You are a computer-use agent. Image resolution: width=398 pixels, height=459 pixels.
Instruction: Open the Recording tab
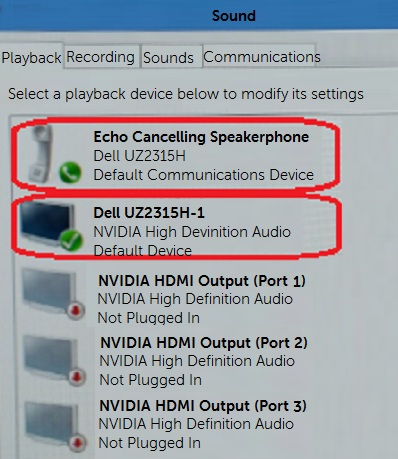tap(101, 56)
